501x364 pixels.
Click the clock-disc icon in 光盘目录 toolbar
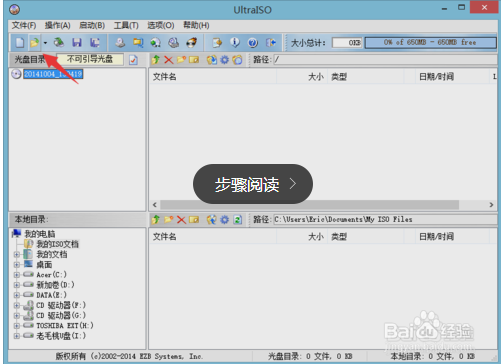pos(237,60)
